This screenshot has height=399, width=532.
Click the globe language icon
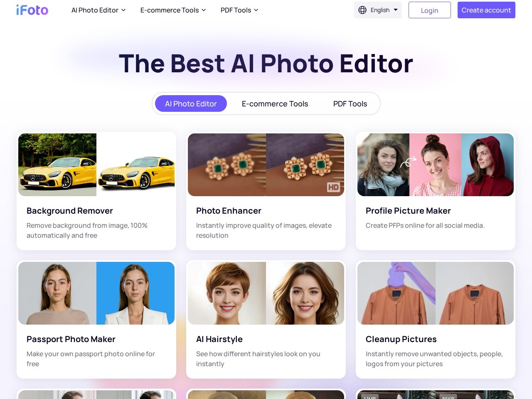361,10
